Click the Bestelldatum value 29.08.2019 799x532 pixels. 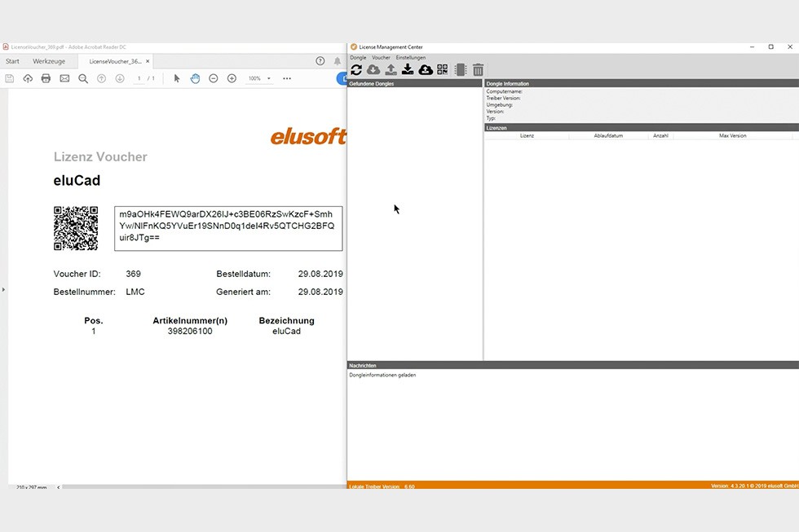[x=320, y=274]
